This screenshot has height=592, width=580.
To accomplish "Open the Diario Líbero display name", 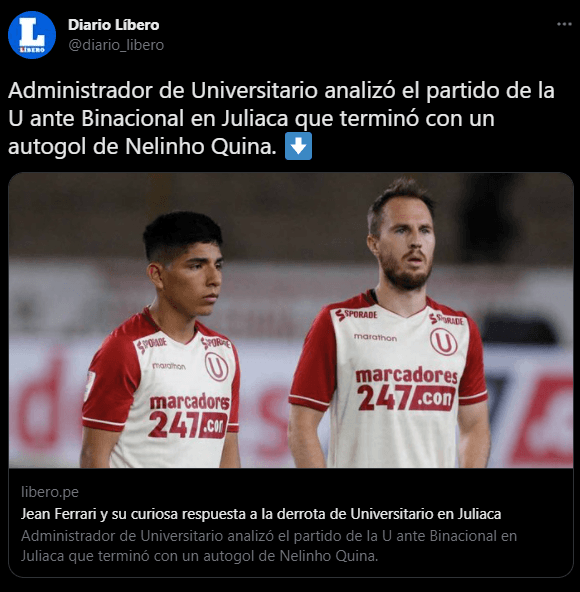I will 114,25.
